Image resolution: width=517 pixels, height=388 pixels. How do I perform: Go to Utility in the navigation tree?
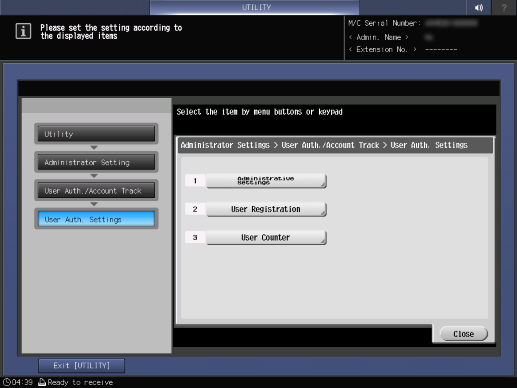coord(96,134)
